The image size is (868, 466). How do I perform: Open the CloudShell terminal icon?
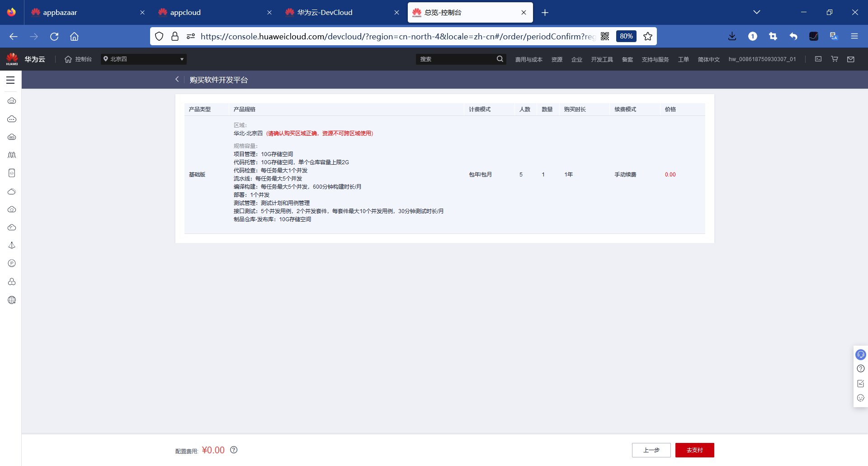coord(818,59)
